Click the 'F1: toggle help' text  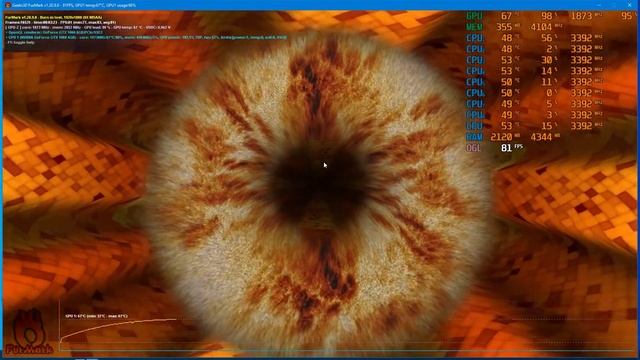click(20, 42)
